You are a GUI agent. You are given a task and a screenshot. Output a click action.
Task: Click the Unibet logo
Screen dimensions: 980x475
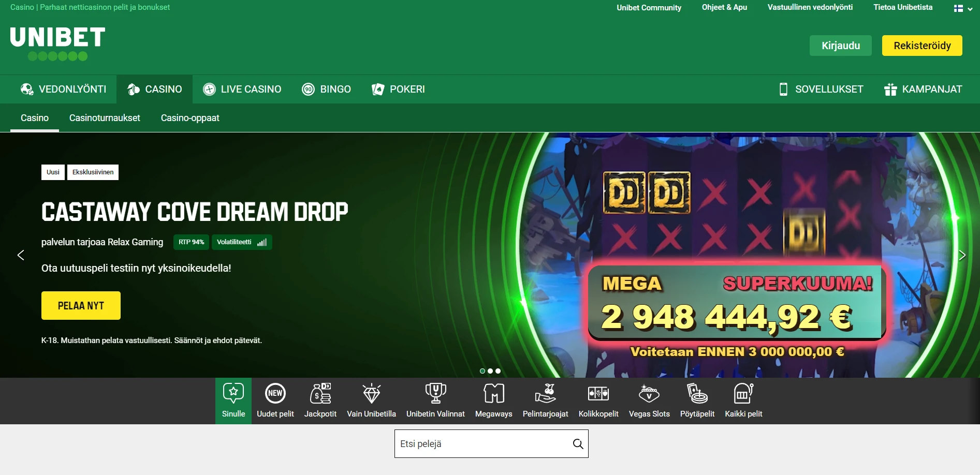click(x=57, y=44)
